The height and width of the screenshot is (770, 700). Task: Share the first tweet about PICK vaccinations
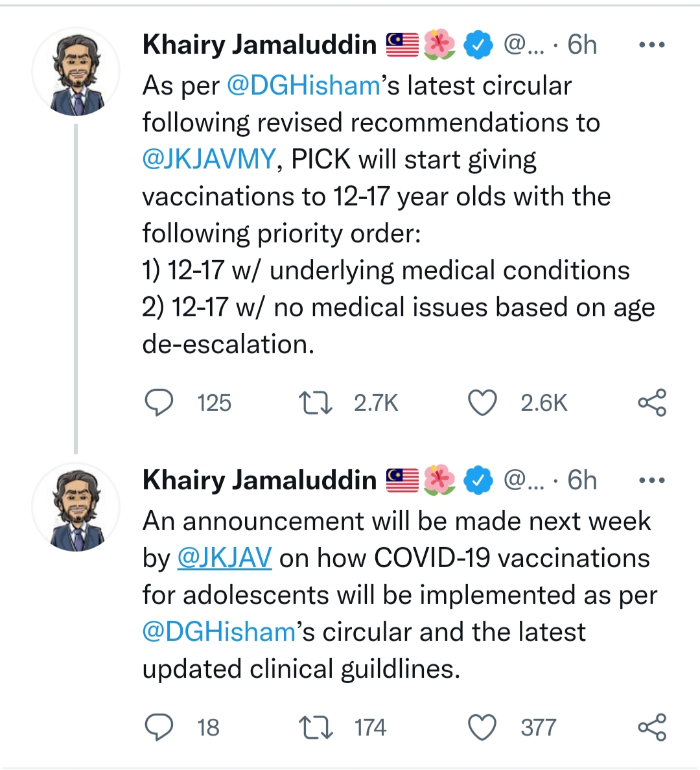coord(651,402)
